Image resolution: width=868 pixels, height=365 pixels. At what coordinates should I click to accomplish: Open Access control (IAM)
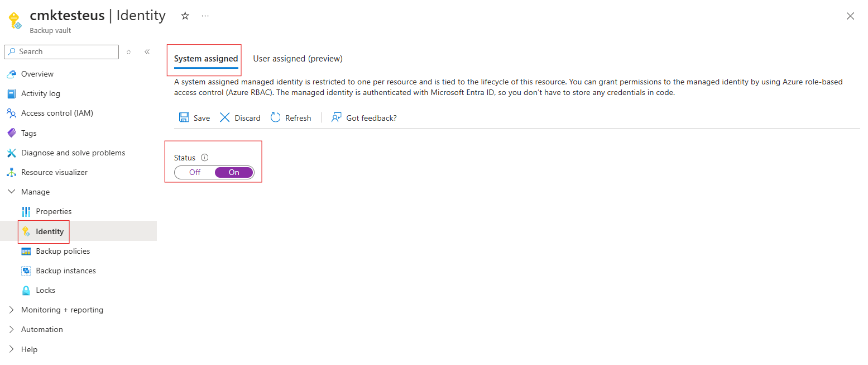pos(57,113)
